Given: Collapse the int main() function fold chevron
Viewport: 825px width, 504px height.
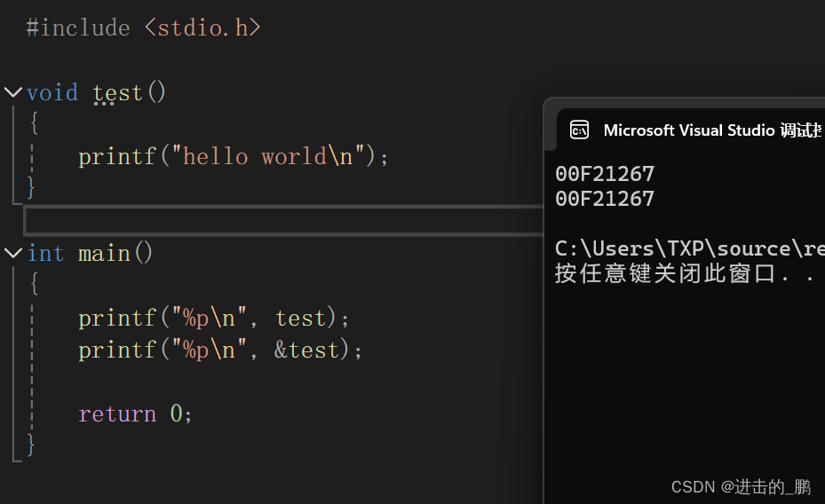Looking at the screenshot, I should (12, 253).
